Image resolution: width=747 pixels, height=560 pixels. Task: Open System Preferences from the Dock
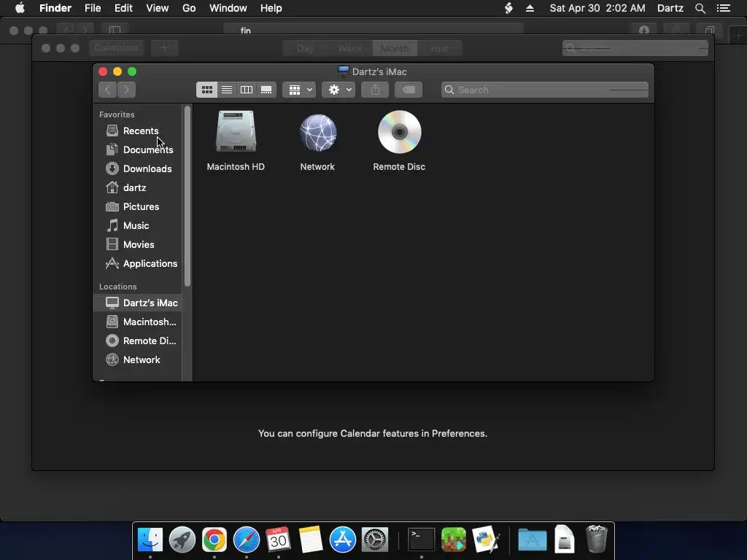[x=375, y=540]
